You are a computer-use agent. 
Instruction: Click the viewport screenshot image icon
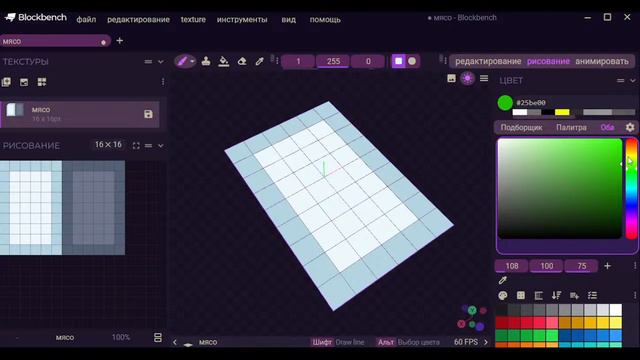[451, 78]
